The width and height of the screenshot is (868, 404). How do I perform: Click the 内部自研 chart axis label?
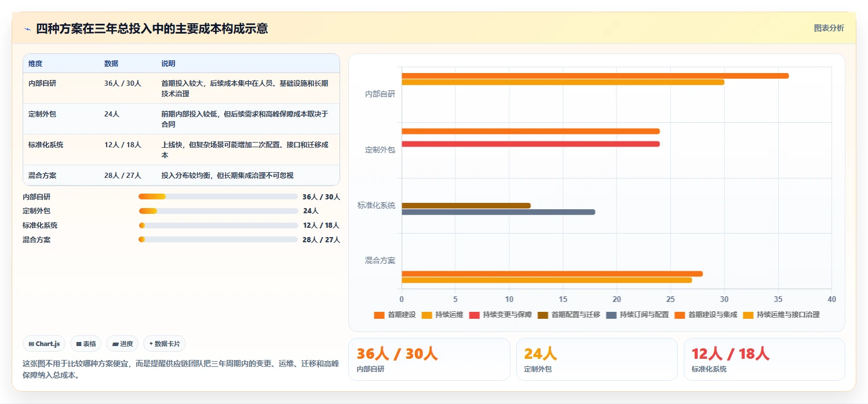[x=380, y=94]
